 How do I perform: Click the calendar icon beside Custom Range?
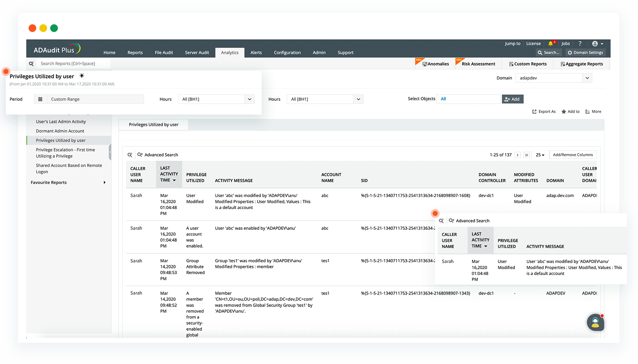pyautogui.click(x=40, y=99)
